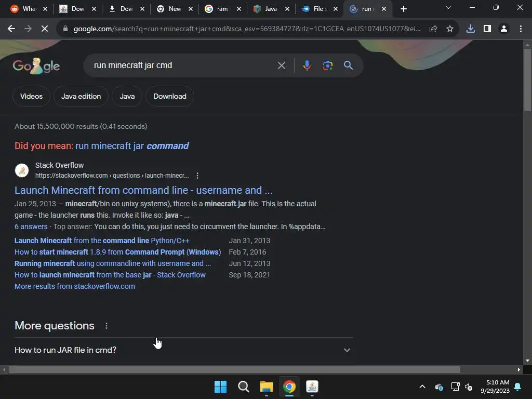View site information lock icon

(x=65, y=29)
